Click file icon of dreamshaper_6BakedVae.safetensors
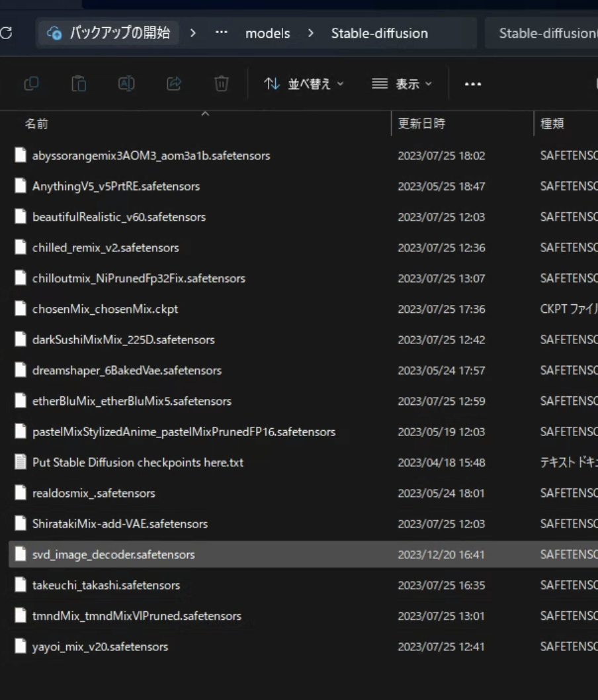The height and width of the screenshot is (700, 598). (21, 370)
